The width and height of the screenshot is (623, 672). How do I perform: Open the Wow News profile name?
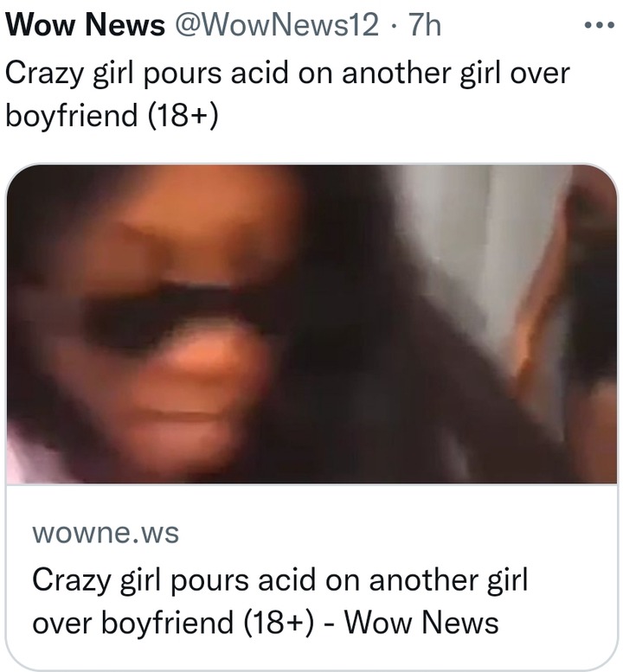point(85,25)
